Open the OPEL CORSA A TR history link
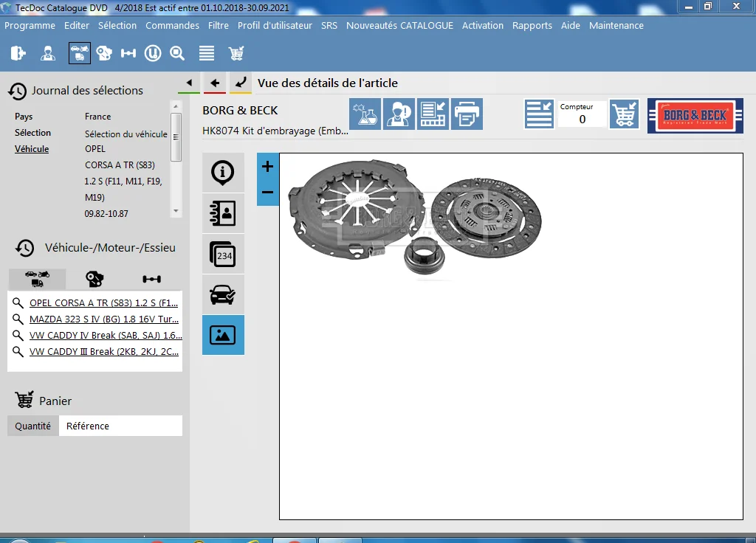756x543 pixels. point(103,302)
